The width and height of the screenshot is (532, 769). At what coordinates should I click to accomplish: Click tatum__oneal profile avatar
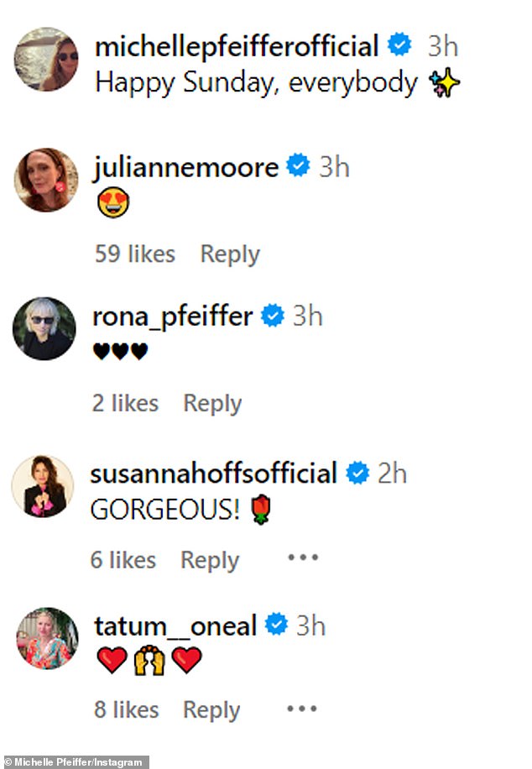[x=47, y=639]
